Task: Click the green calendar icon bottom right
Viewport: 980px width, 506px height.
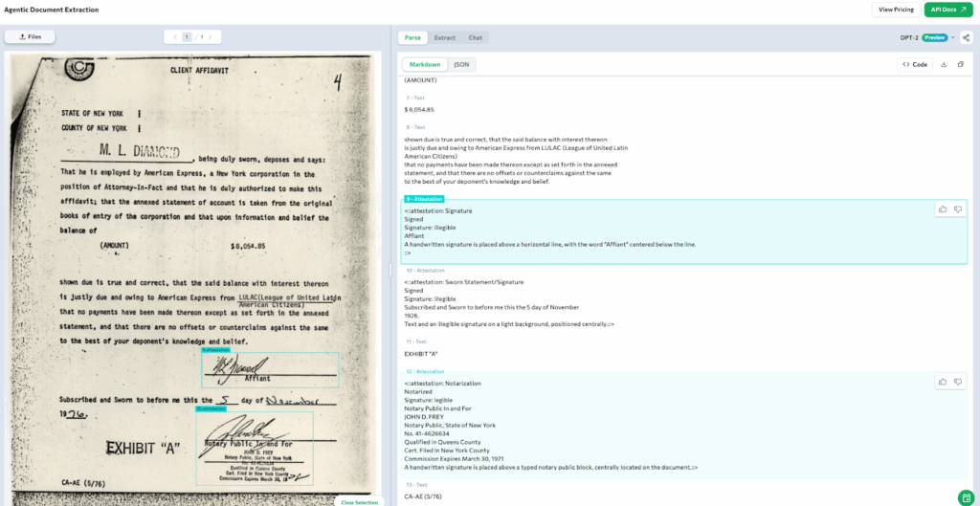Action: pyautogui.click(x=967, y=497)
